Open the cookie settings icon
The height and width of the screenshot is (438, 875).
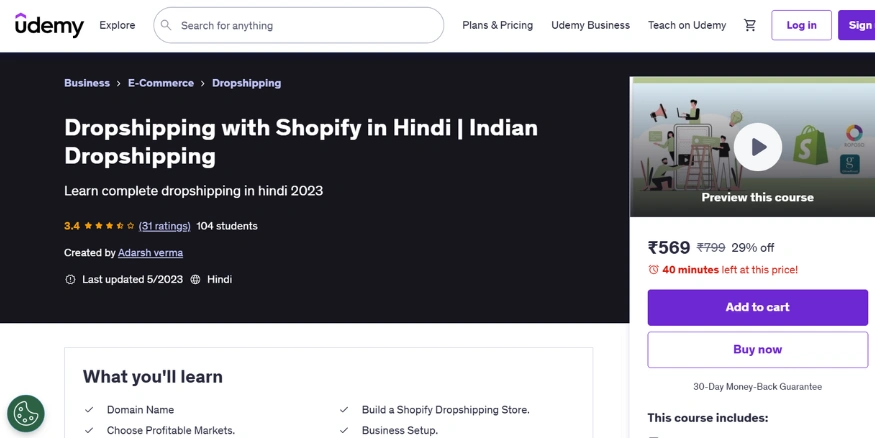[26, 413]
